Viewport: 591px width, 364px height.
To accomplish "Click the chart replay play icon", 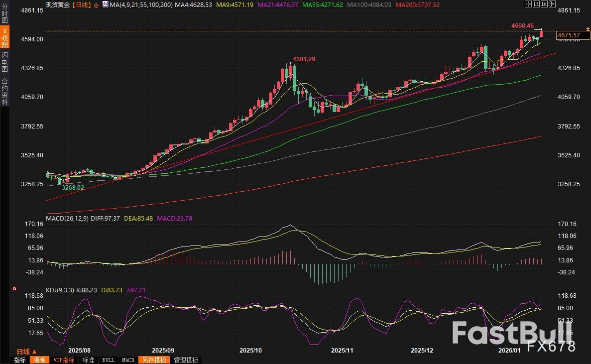I will pyautogui.click(x=544, y=4).
